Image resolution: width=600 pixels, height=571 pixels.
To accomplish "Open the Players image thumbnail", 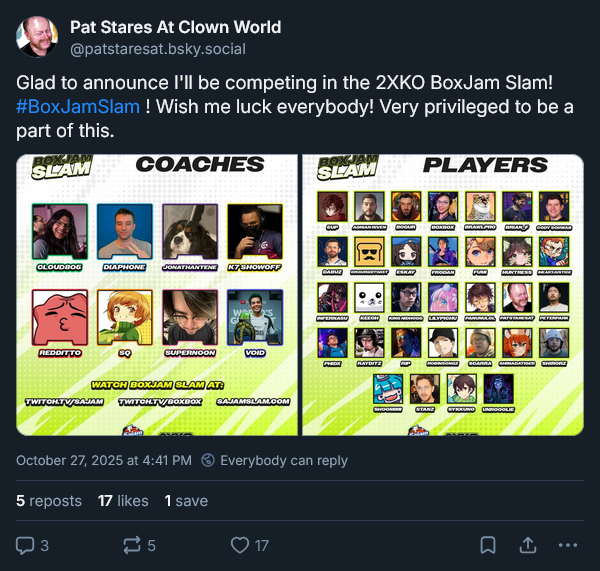I will (443, 295).
